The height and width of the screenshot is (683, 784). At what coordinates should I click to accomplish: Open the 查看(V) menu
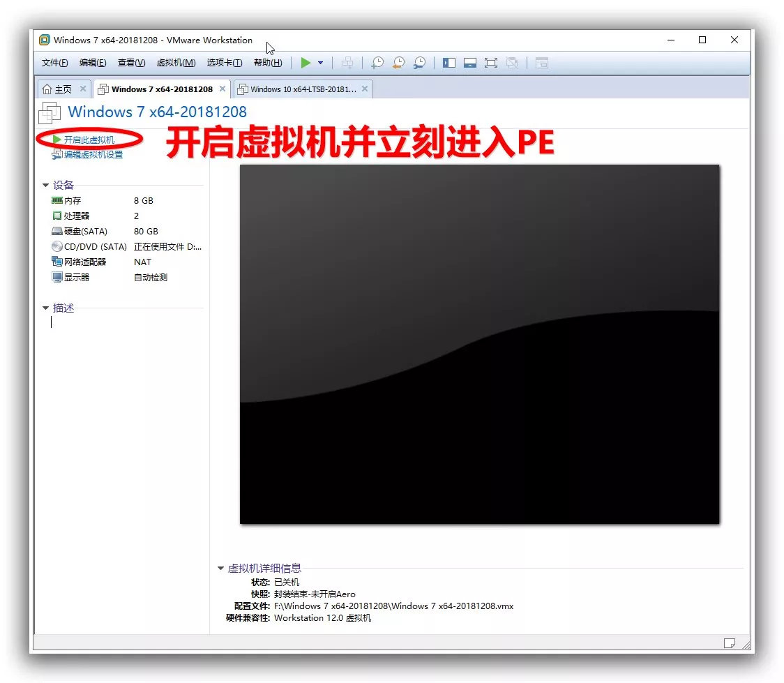tap(131, 63)
